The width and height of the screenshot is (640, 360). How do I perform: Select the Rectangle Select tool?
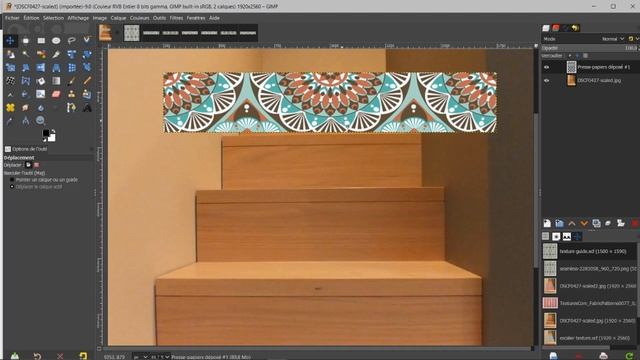pos(41,40)
